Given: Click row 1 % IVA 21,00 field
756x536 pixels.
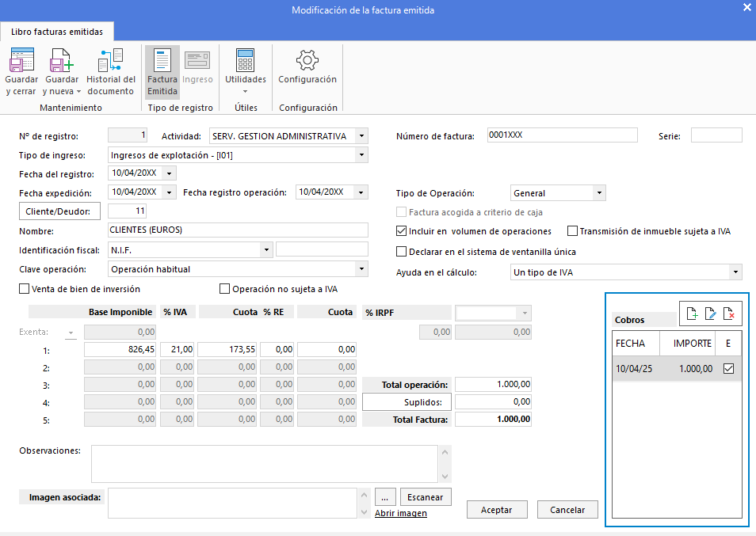Looking at the screenshot, I should point(177,349).
